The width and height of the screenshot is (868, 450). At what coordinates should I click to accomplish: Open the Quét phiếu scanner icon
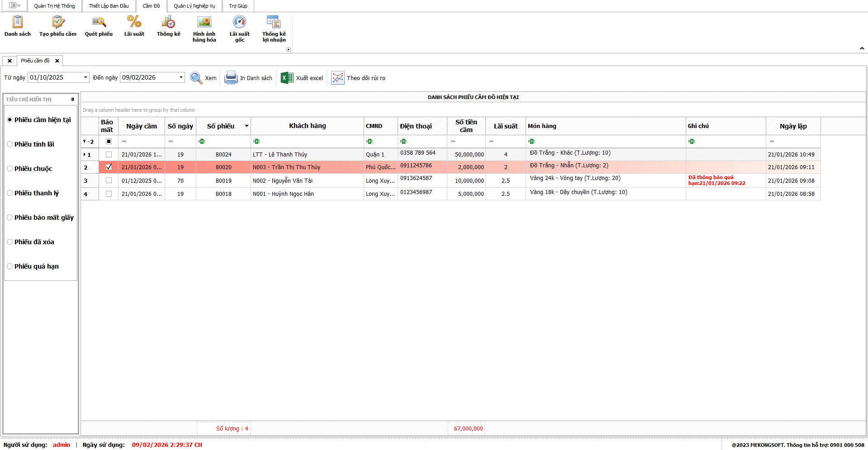point(99,22)
